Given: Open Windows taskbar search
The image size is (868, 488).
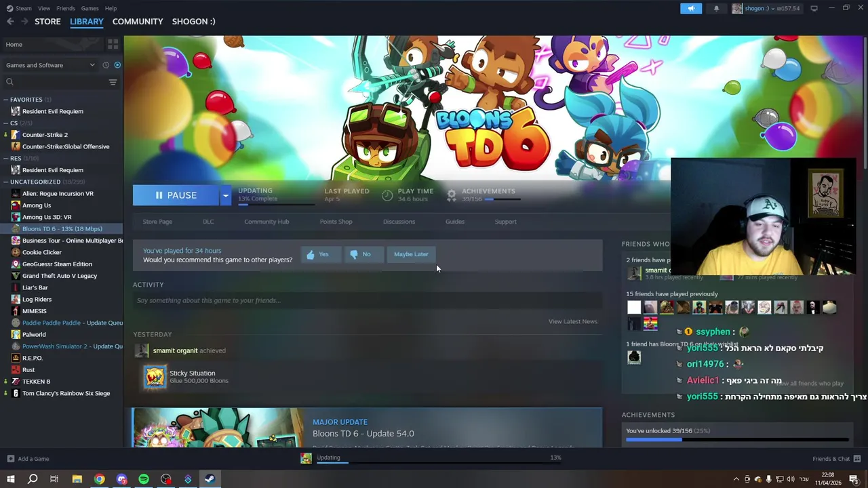Looking at the screenshot, I should (32, 479).
